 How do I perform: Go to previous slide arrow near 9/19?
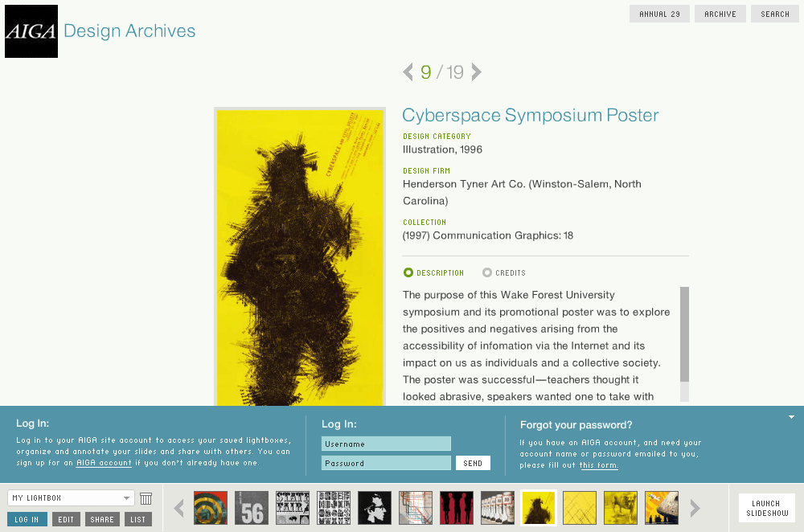click(408, 72)
